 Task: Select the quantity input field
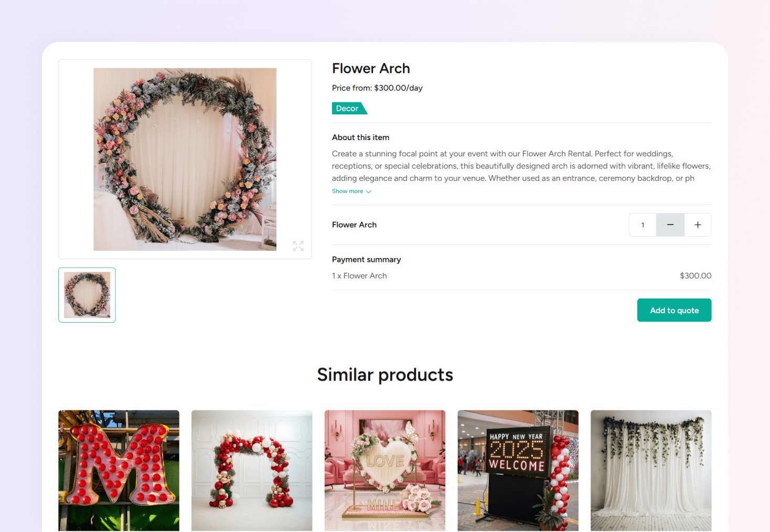click(642, 225)
